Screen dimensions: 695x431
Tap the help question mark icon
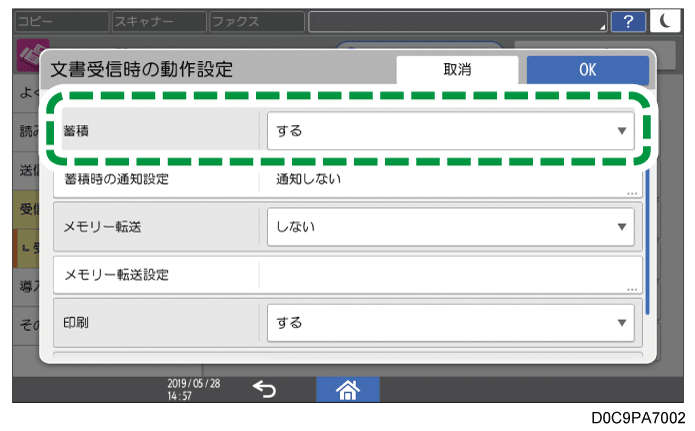(628, 21)
